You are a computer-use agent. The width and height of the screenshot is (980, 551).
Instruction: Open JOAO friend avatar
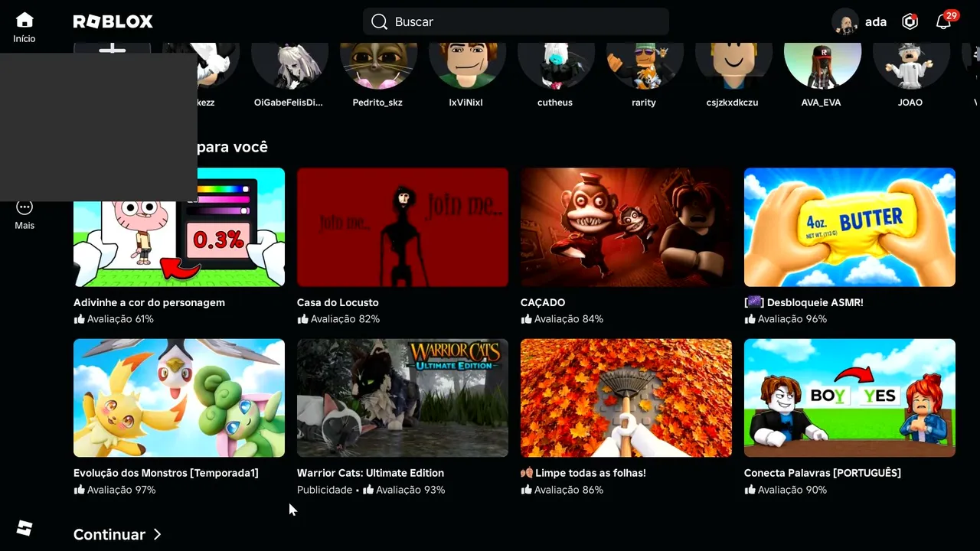(910, 67)
